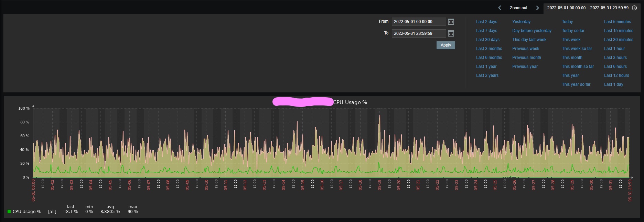Click the From date input field

(419, 22)
